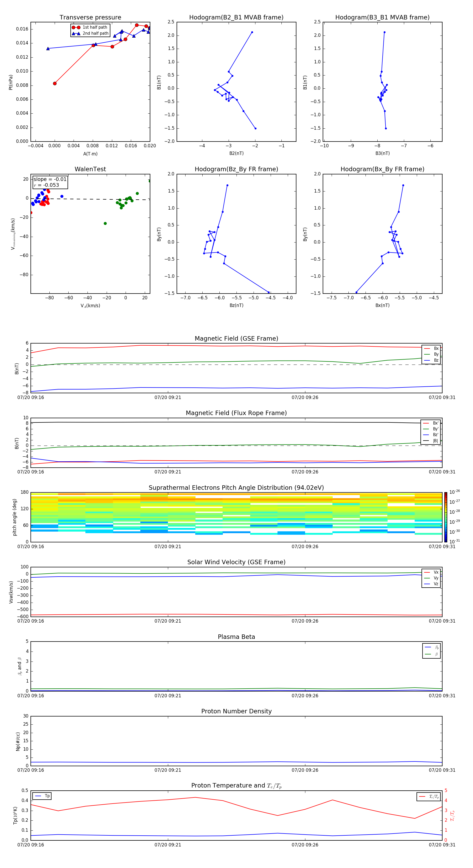The height and width of the screenshot is (868, 473).
Task: Click the 'Magnetic Field (GSE Frame)' title
Action: [236, 339]
